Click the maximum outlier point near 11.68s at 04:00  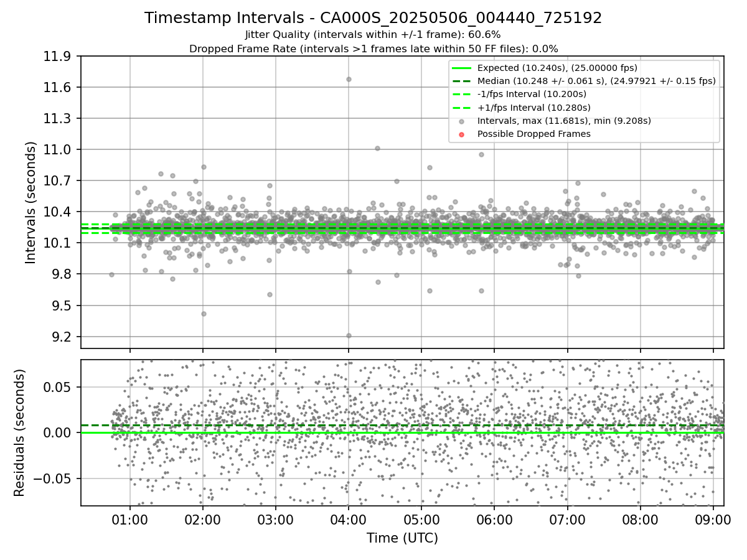click(349, 79)
